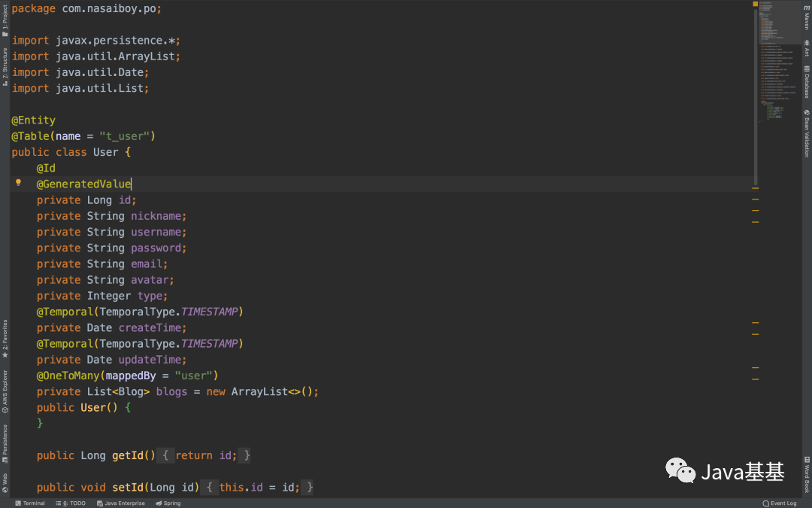This screenshot has height=508, width=812.
Task: Click the java.util.ArrayList import
Action: tap(115, 56)
